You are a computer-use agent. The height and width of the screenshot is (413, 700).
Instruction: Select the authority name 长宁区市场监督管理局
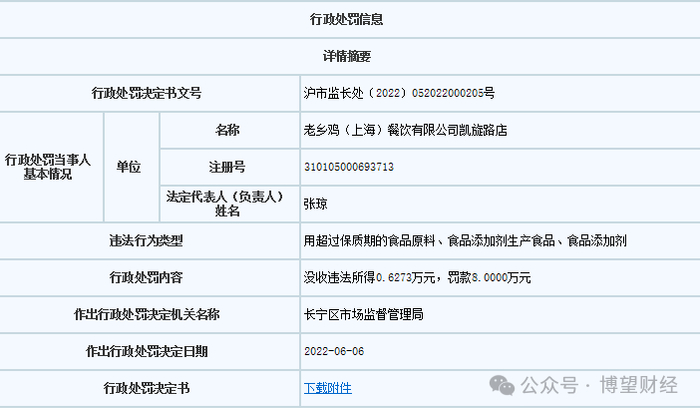pos(363,314)
